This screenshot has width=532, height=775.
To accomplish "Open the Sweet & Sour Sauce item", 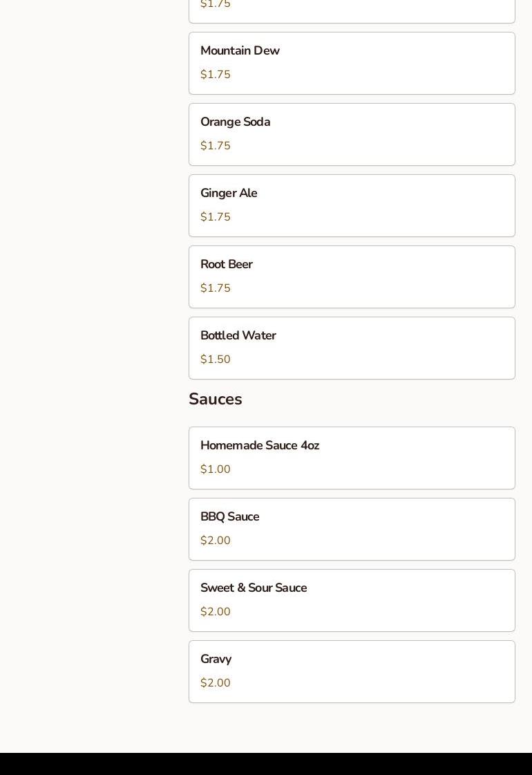I will [x=351, y=600].
